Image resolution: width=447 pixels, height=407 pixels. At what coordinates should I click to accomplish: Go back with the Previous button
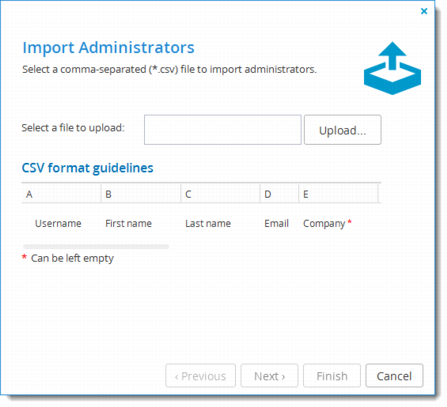[x=200, y=376]
